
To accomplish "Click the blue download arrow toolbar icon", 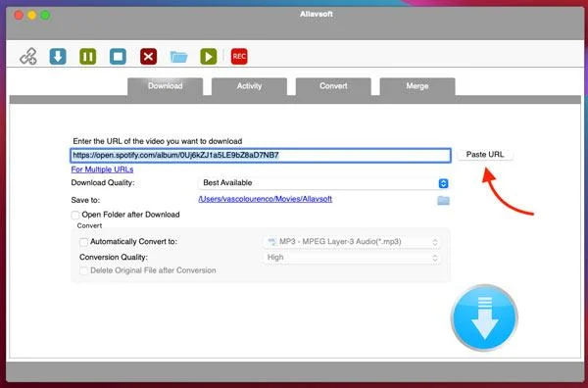I will tap(58, 56).
